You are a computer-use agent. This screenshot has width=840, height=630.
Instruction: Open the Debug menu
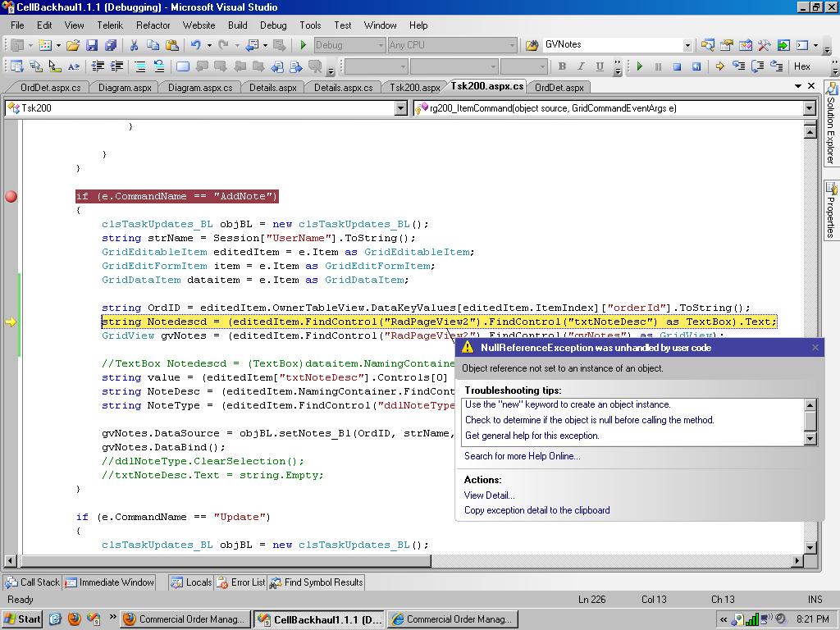273,25
